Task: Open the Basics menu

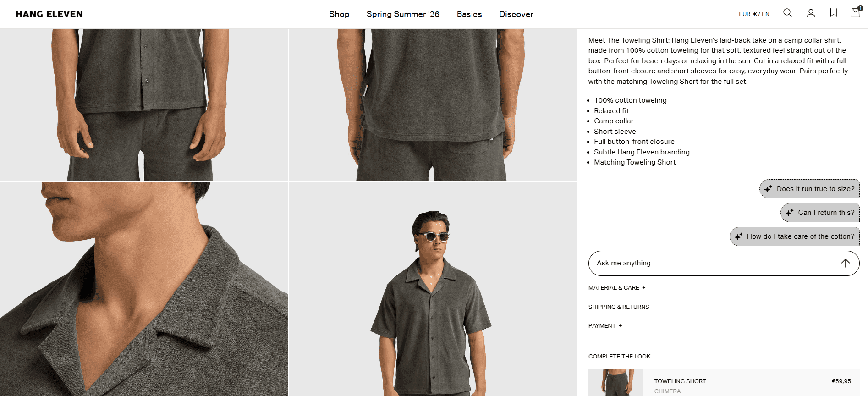Action: (469, 14)
